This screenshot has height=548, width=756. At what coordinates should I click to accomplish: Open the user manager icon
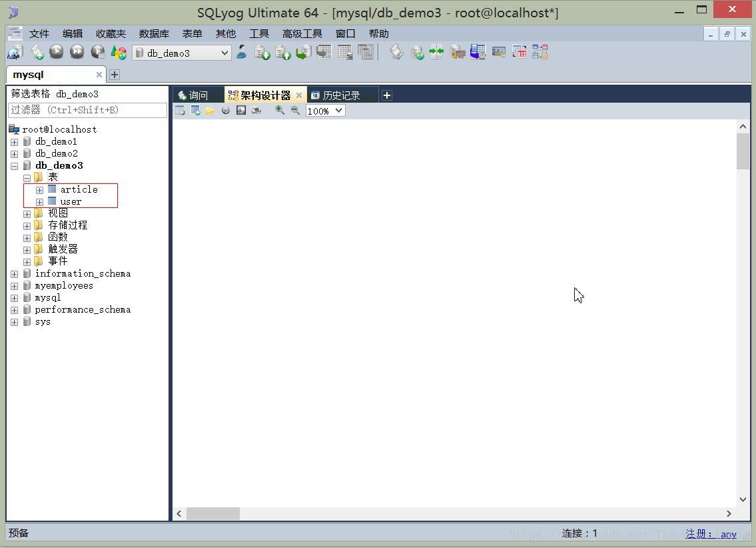(242, 52)
